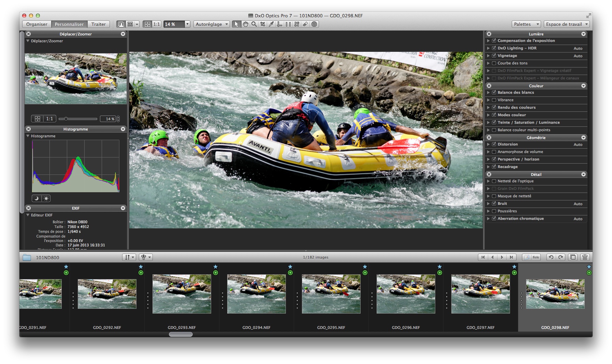This screenshot has height=364, width=612.
Task: Open the Lumière palette menu arrow
Action: point(583,34)
